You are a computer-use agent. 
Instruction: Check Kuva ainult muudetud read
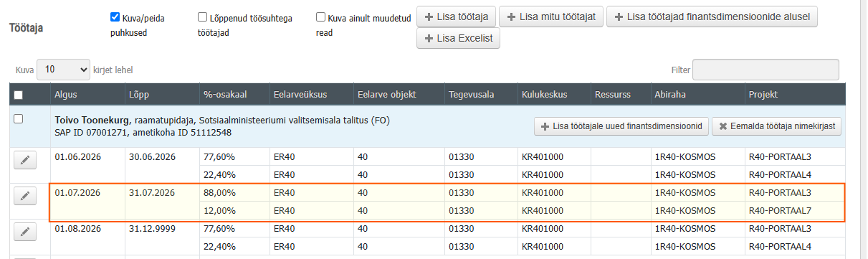pyautogui.click(x=320, y=17)
